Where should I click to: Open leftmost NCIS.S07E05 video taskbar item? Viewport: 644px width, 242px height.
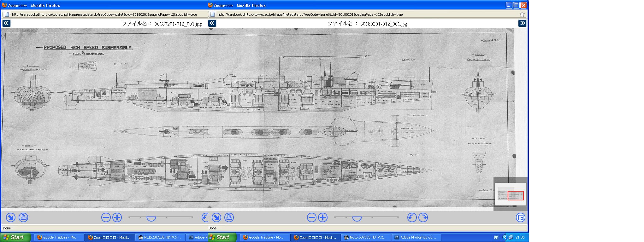[161, 237]
